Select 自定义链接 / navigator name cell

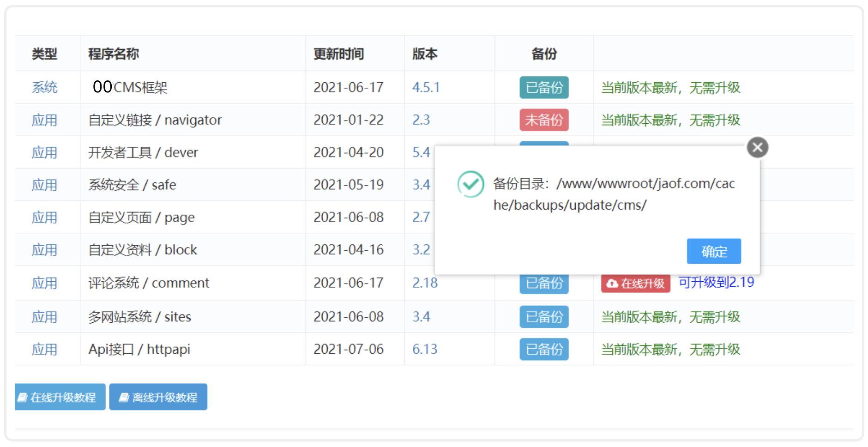[155, 120]
